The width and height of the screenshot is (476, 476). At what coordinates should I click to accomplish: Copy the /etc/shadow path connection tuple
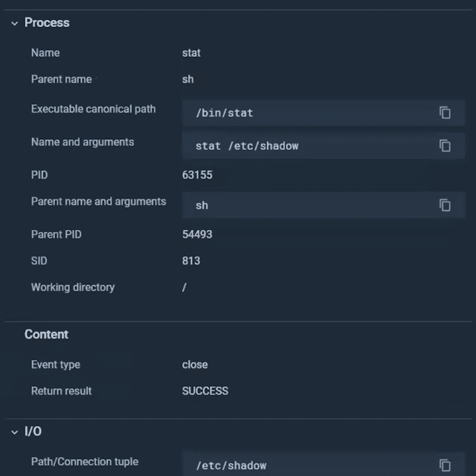[x=445, y=465]
